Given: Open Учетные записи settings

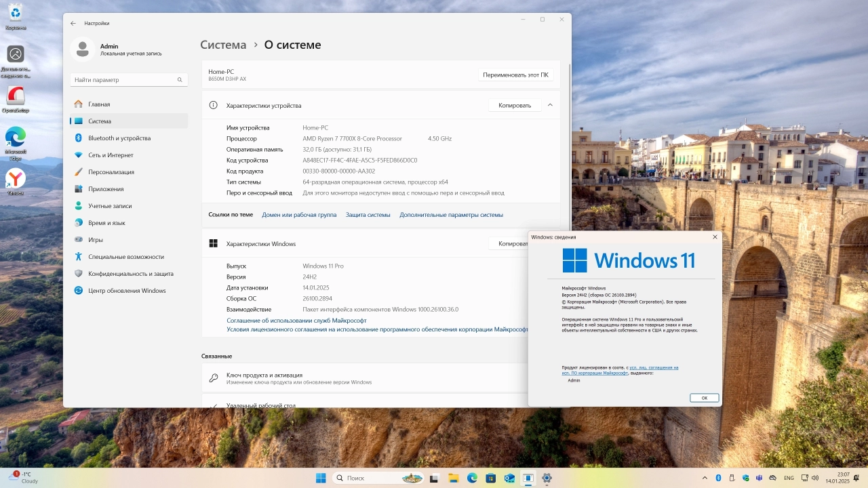Looking at the screenshot, I should pos(129,206).
